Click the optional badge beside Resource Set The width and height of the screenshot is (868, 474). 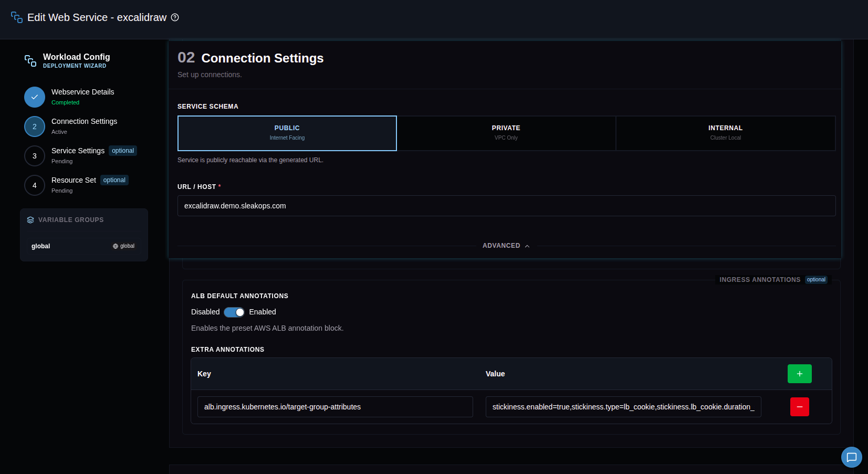pos(114,180)
